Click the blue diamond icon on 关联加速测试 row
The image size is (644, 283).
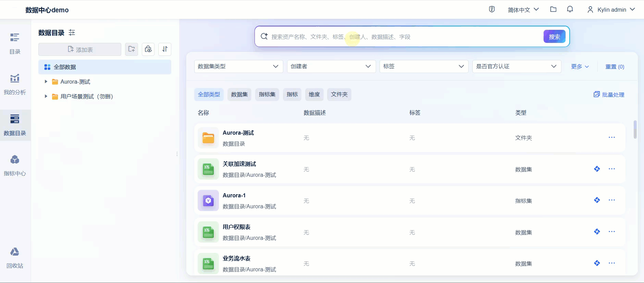[x=597, y=169]
